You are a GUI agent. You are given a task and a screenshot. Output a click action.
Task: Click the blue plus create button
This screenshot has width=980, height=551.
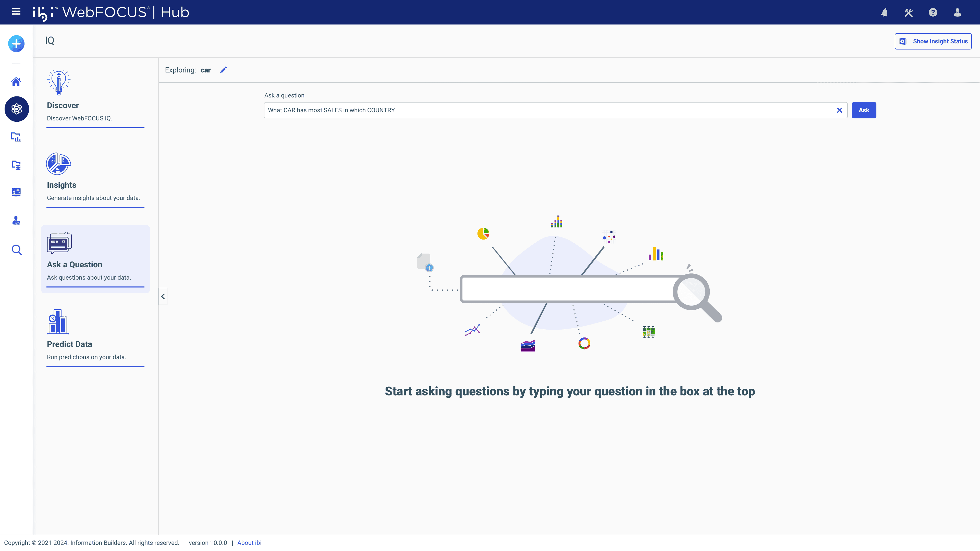(x=16, y=44)
